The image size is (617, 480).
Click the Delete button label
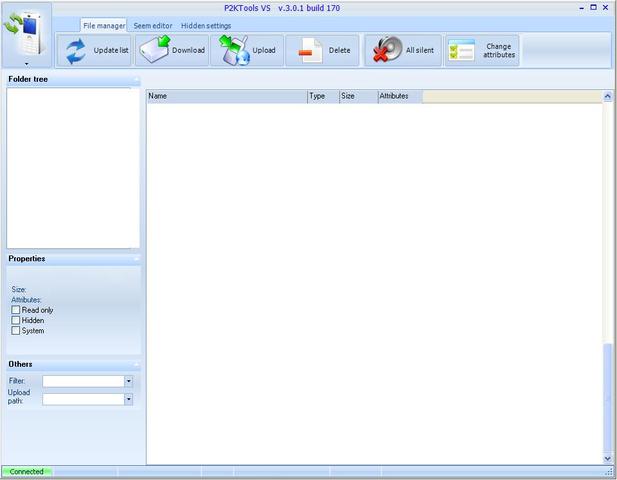tap(339, 50)
